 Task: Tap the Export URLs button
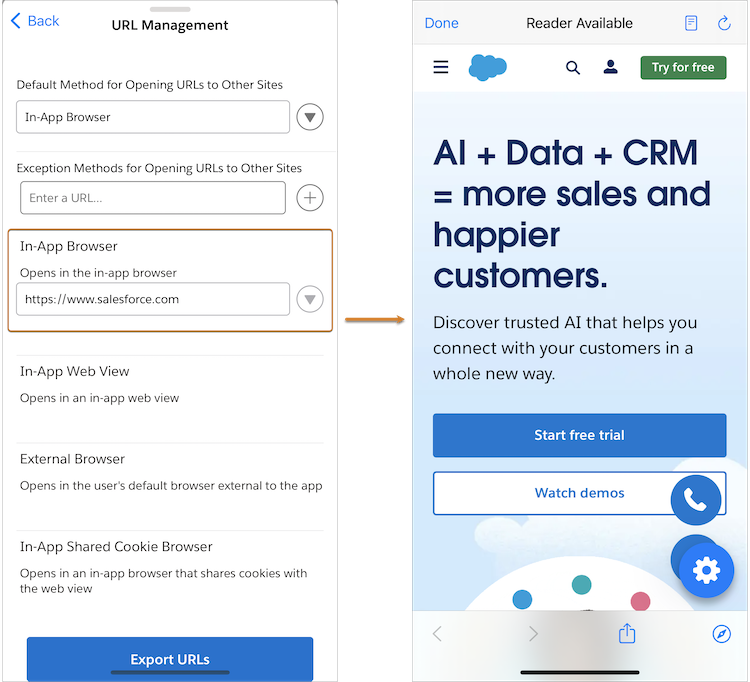pos(170,659)
